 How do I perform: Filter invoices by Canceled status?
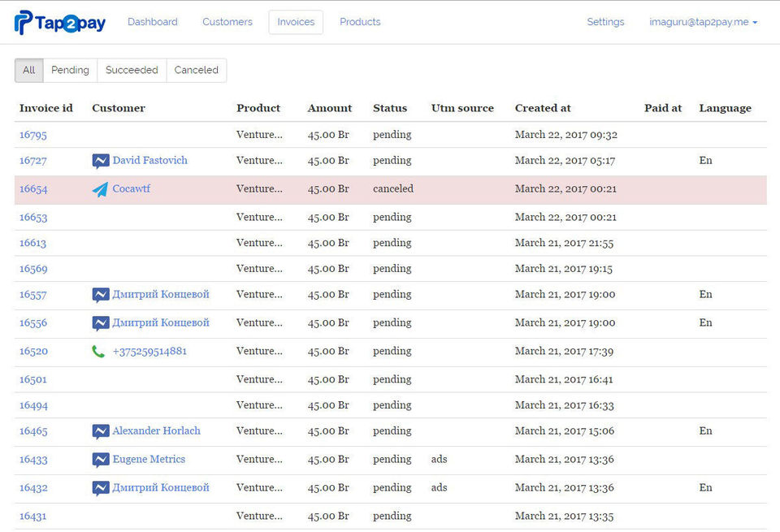197,71
